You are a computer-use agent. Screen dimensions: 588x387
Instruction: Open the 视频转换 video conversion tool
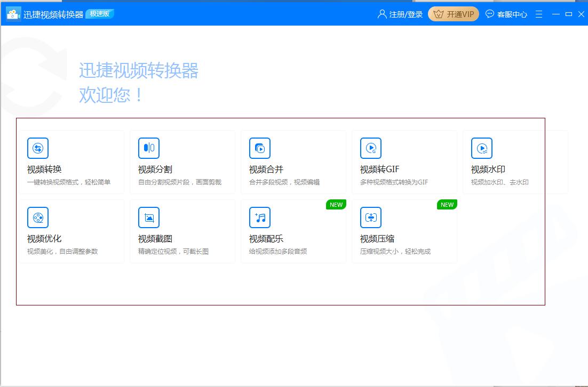pos(72,162)
